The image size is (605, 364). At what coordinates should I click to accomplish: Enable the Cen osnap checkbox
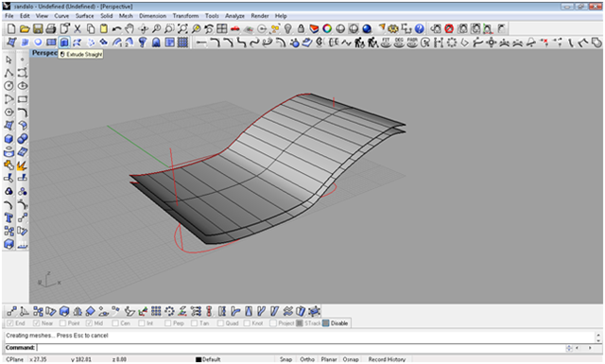115,323
